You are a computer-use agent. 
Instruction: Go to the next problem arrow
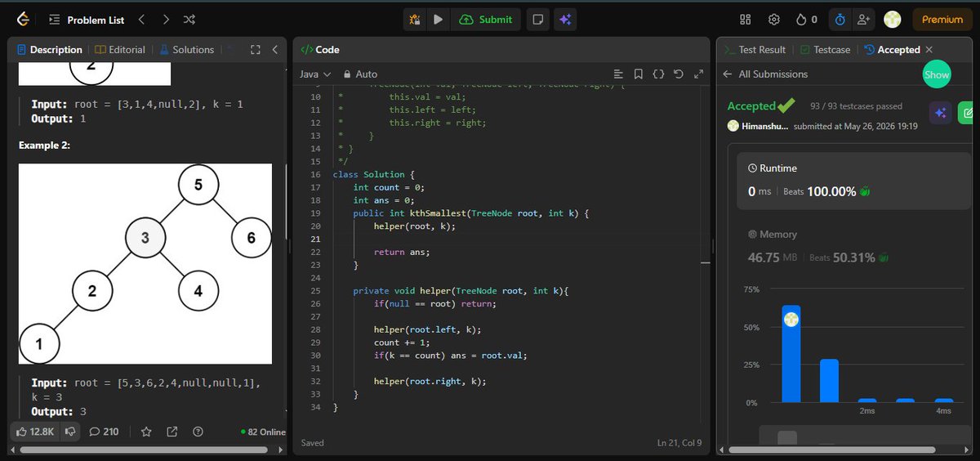pyautogui.click(x=166, y=19)
